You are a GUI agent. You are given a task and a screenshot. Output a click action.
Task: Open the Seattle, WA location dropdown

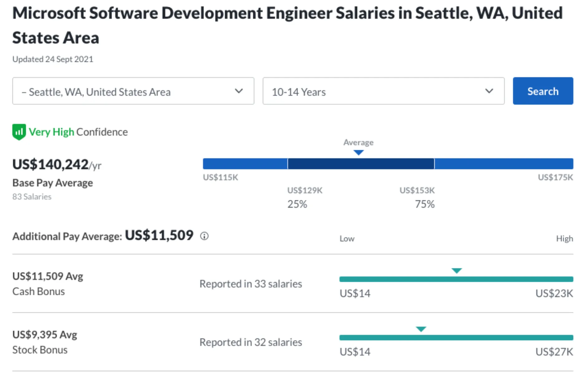click(x=133, y=91)
